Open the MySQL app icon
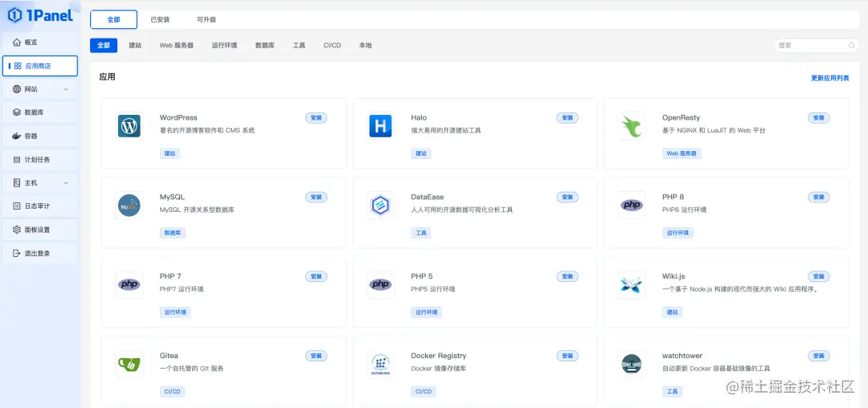 click(x=129, y=205)
